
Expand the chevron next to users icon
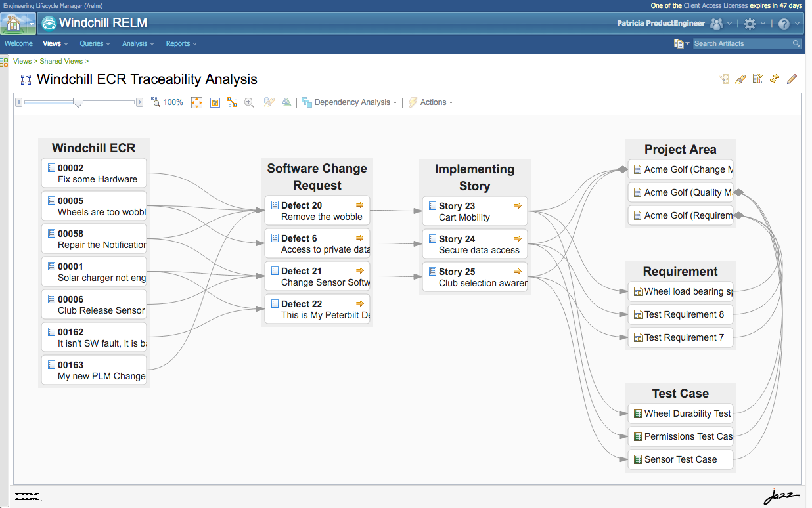[730, 24]
